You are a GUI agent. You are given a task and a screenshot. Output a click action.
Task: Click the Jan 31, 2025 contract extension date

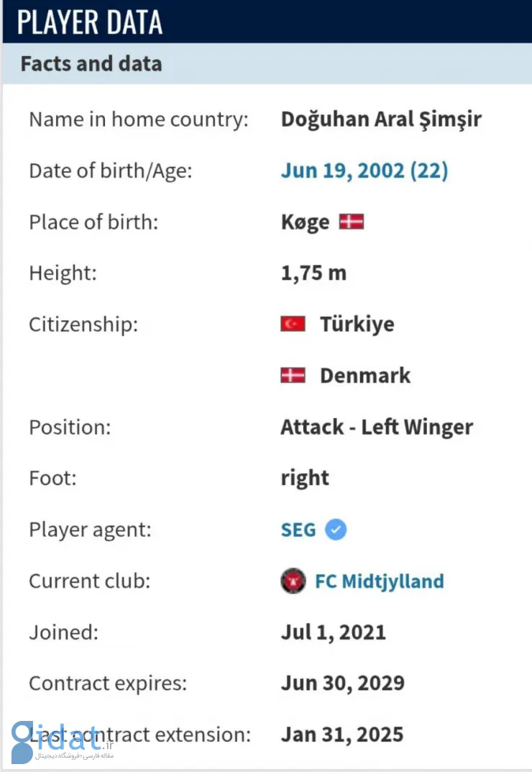[342, 735]
